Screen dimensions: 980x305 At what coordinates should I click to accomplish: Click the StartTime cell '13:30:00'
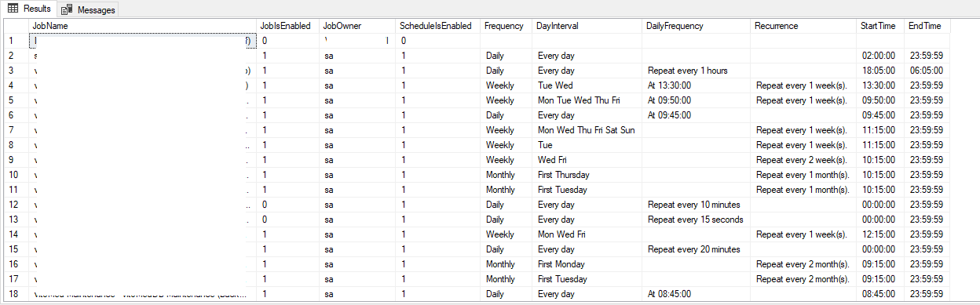(x=880, y=85)
